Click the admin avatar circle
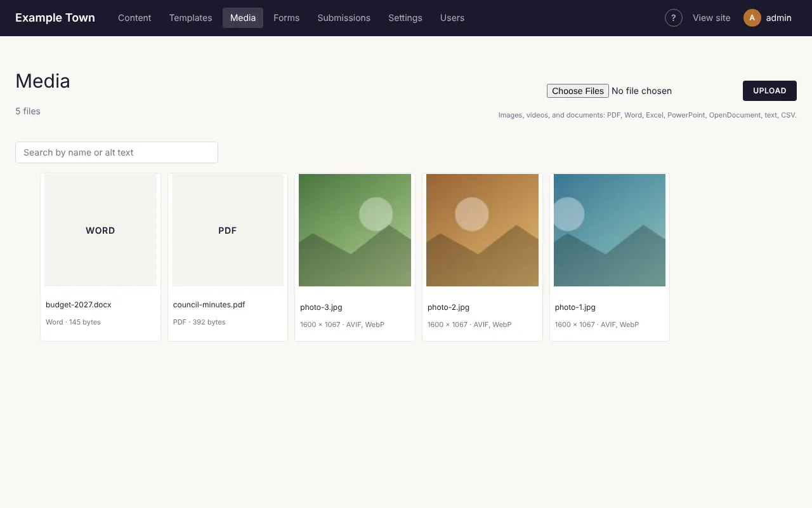This screenshot has width=812, height=508. 752,18
